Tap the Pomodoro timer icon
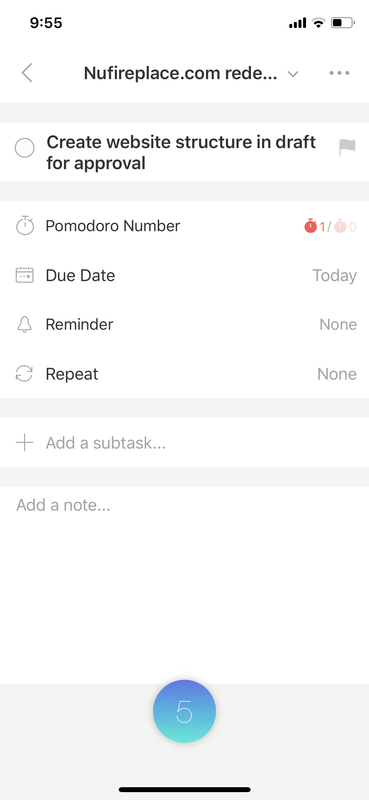This screenshot has width=369, height=800. (24, 226)
